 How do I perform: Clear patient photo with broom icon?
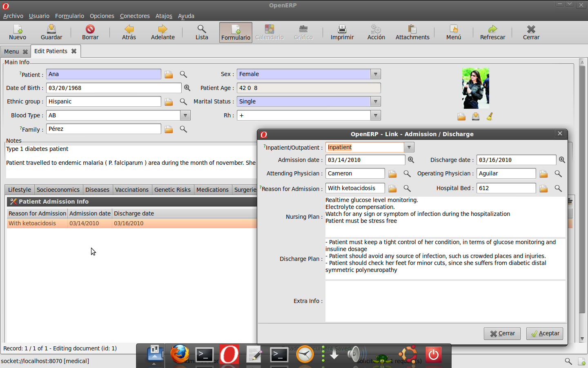click(x=490, y=117)
